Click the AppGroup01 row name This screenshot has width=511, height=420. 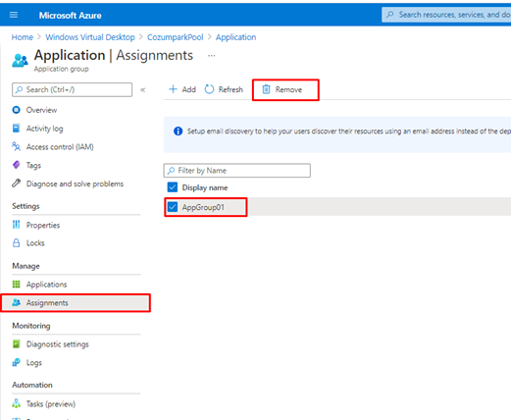[203, 207]
